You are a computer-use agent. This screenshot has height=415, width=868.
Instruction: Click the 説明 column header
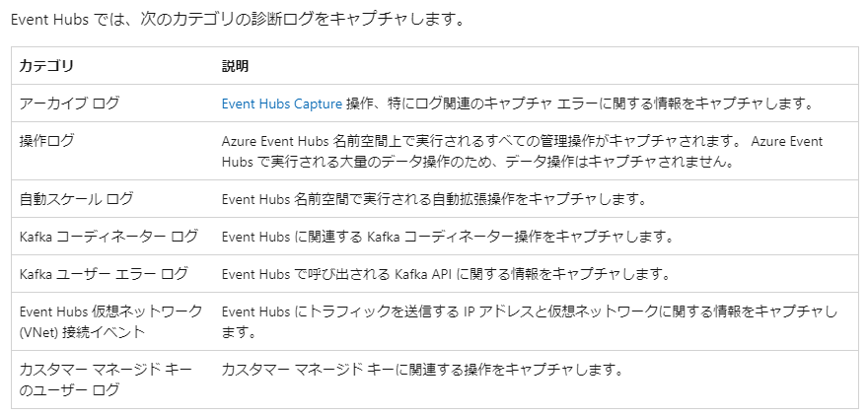coord(235,66)
